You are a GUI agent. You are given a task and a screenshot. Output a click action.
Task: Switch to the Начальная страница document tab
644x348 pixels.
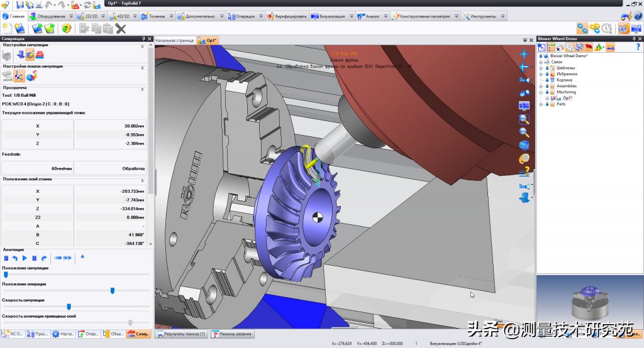175,40
